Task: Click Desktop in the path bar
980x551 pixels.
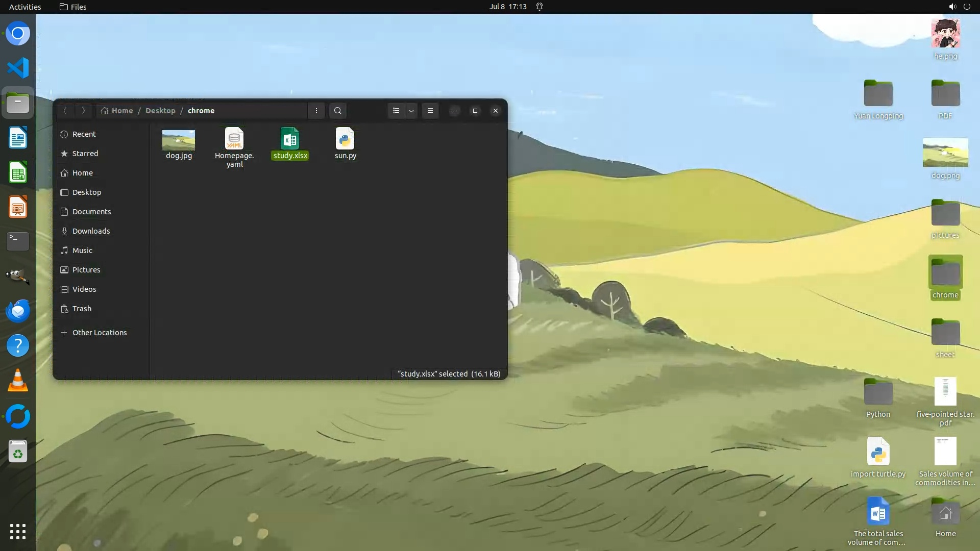Action: 160,111
